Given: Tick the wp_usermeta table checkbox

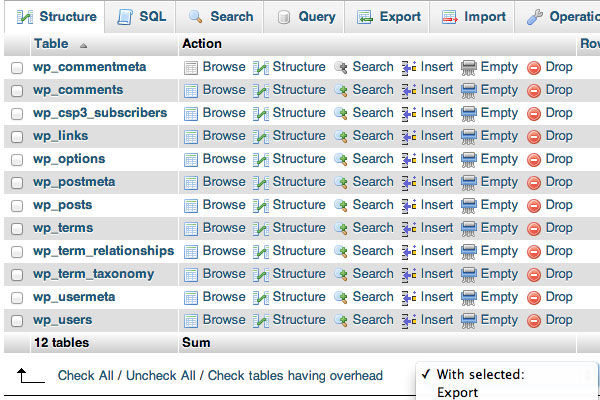Looking at the screenshot, I should click(17, 298).
